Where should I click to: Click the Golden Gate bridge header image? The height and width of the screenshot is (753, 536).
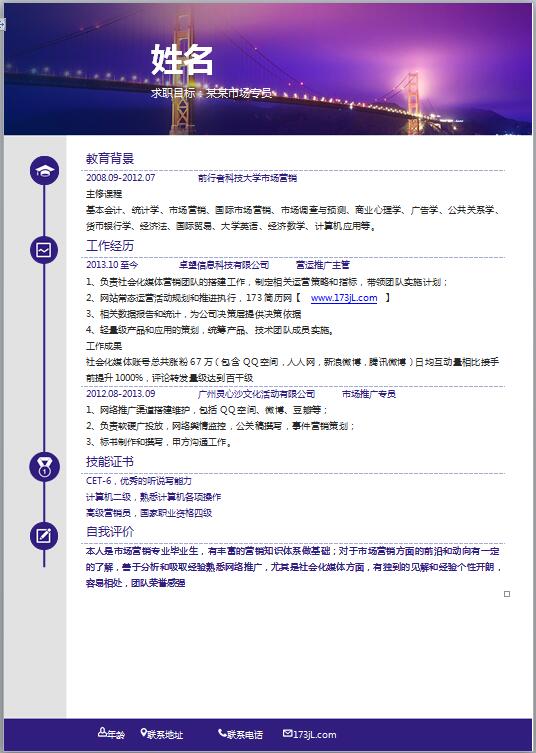click(268, 70)
